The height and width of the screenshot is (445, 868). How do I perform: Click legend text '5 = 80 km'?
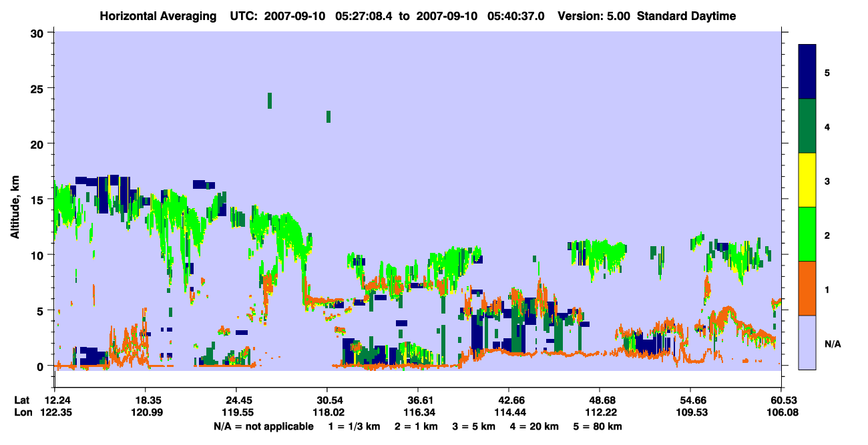(598, 426)
